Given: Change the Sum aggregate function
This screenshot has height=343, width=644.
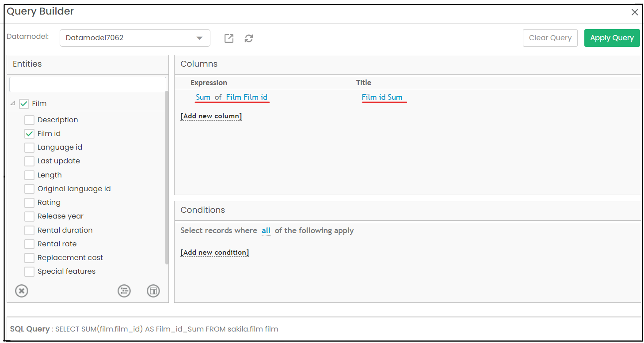Looking at the screenshot, I should [x=203, y=97].
